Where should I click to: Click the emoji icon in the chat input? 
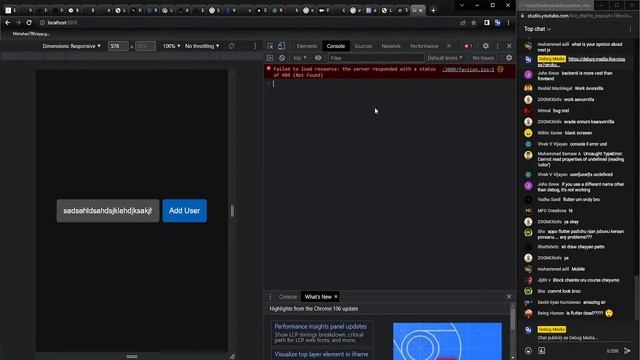click(x=528, y=351)
